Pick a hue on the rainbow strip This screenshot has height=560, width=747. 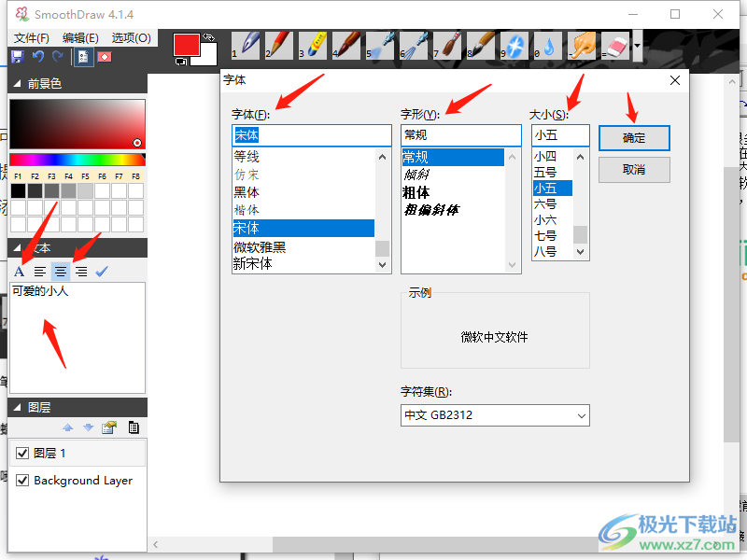(78, 160)
